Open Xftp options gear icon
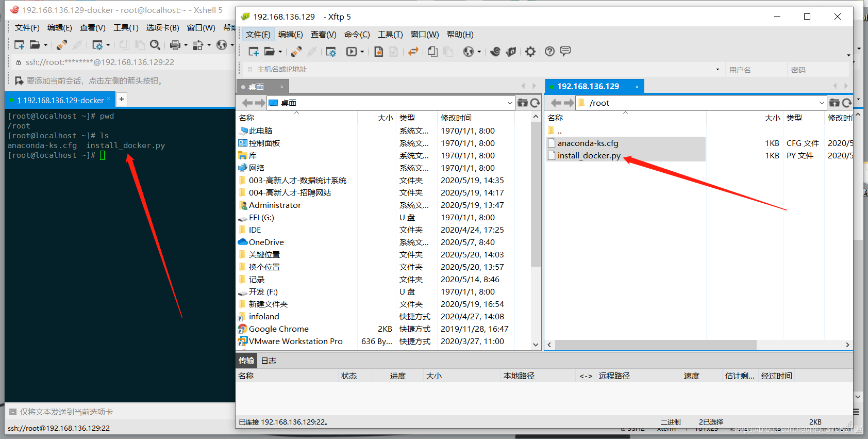 [x=530, y=52]
